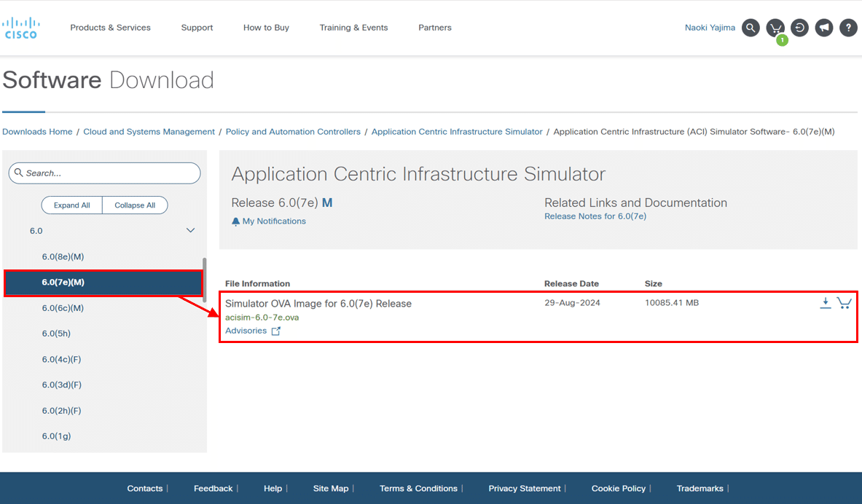This screenshot has height=504, width=862.
Task: Click Collapse All in the version sidebar
Action: pyautogui.click(x=135, y=205)
